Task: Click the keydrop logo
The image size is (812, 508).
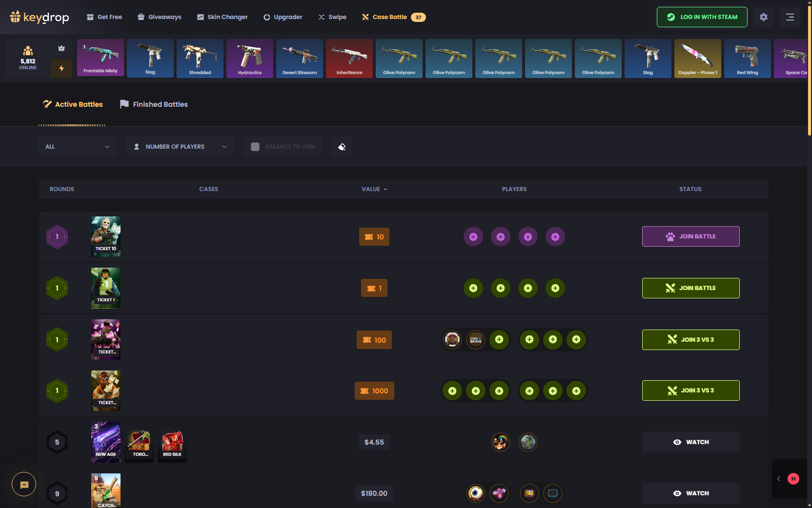Action: click(40, 17)
